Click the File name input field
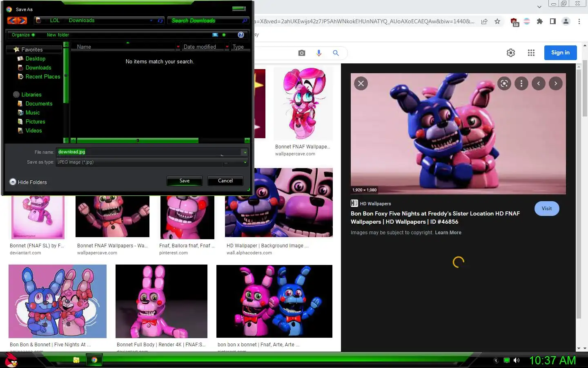The image size is (588, 368). click(149, 152)
